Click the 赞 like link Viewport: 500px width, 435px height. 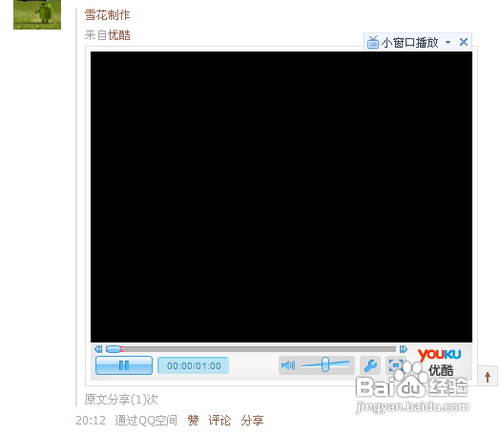click(193, 420)
